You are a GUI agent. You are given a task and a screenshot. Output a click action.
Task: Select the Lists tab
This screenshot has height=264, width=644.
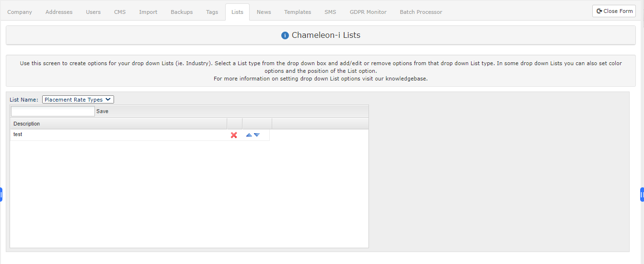237,12
